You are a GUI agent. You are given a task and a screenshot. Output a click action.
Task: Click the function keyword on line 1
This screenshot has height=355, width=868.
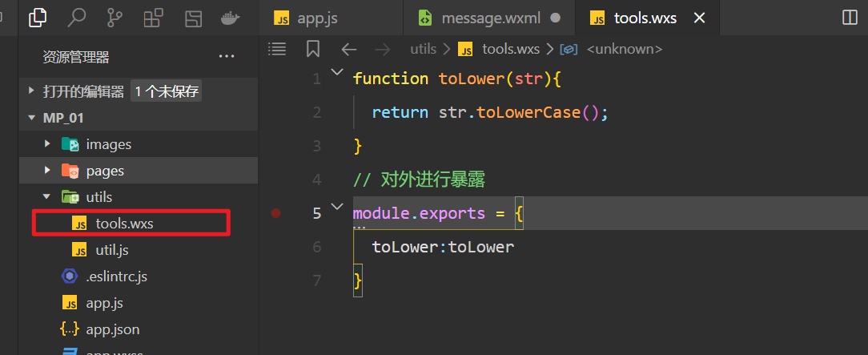(x=391, y=79)
